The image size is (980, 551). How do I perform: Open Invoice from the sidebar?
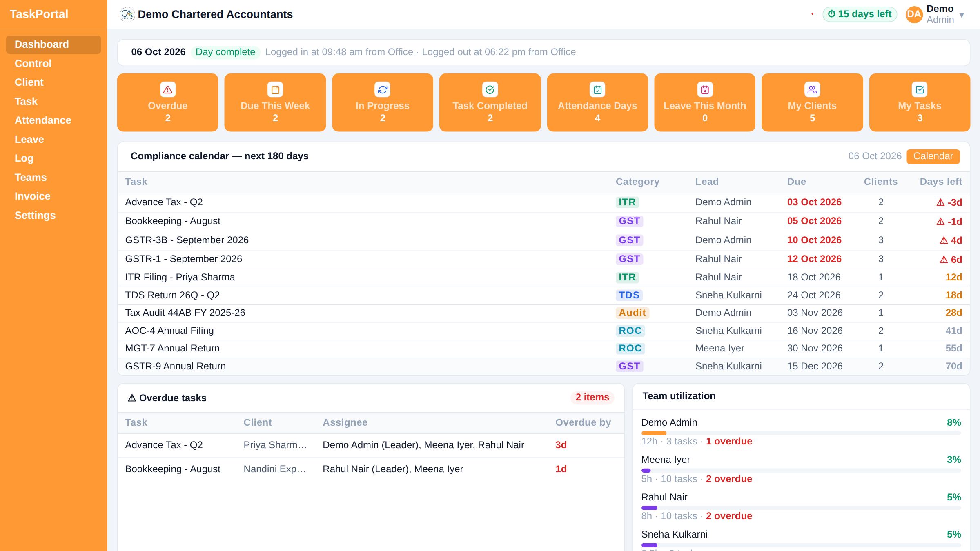(x=53, y=196)
